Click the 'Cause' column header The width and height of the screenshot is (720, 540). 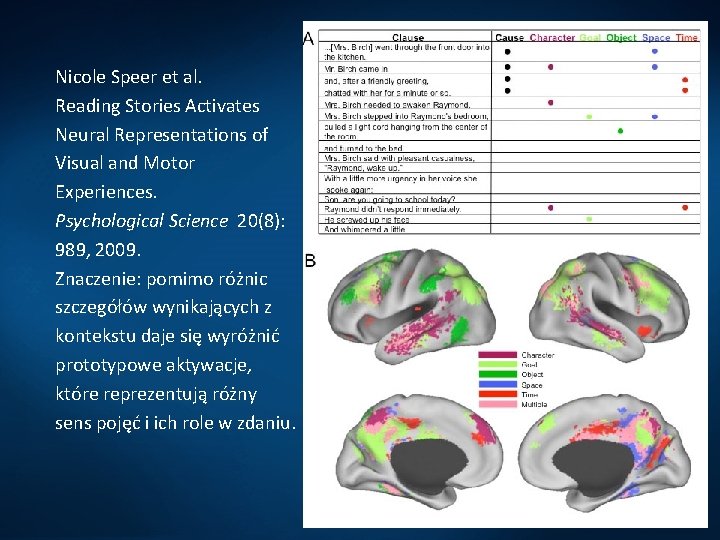point(509,37)
